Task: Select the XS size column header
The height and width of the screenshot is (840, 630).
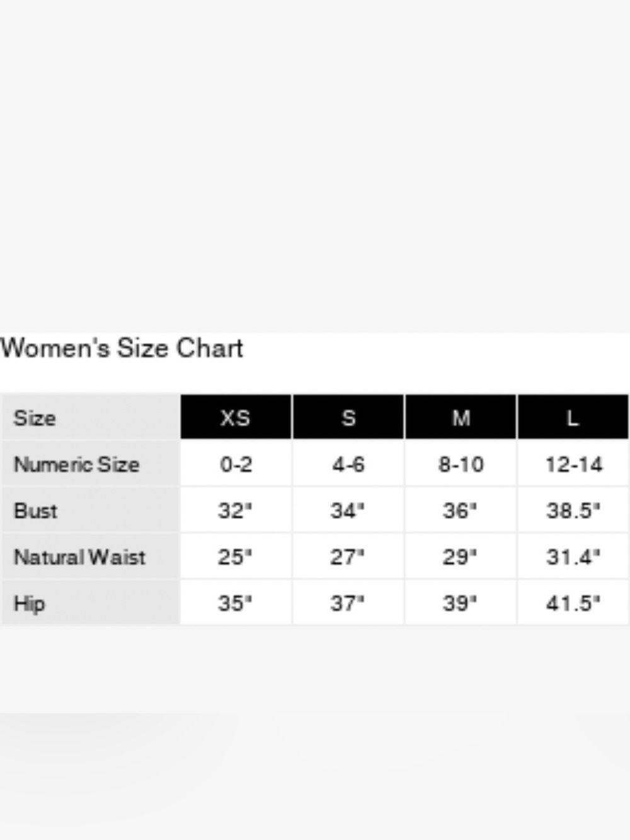Action: 236,417
